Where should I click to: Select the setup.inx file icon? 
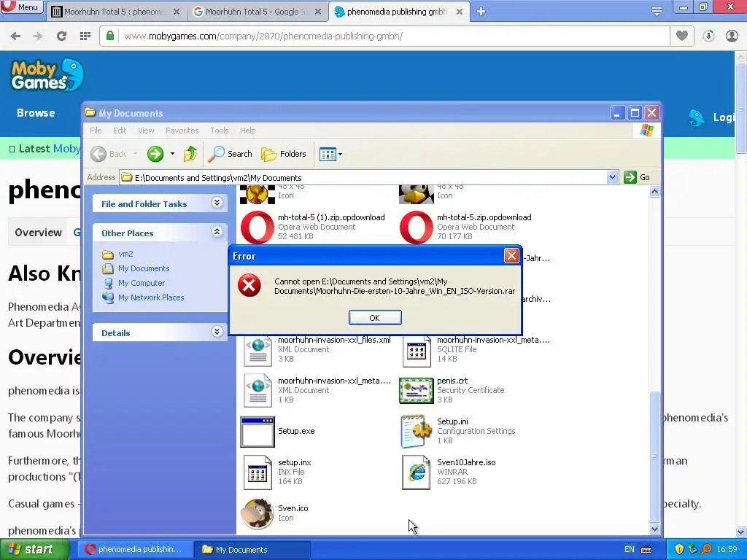point(258,472)
